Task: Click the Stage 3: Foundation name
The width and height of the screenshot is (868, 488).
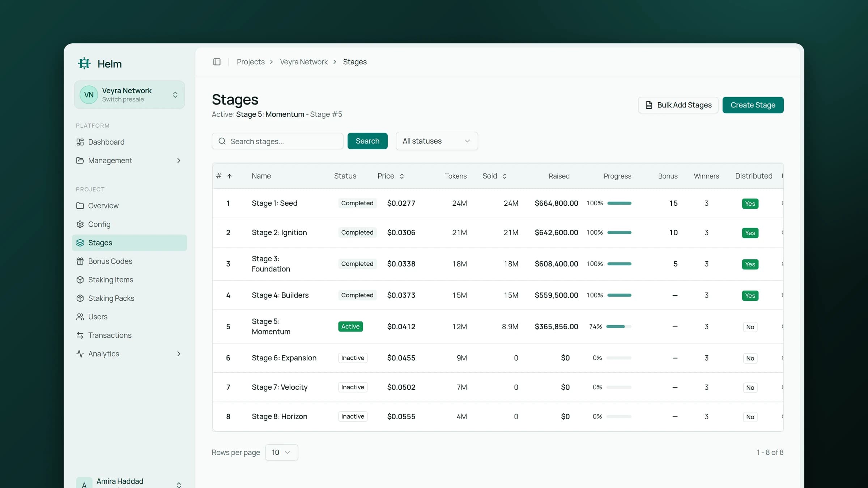Action: coord(271,264)
